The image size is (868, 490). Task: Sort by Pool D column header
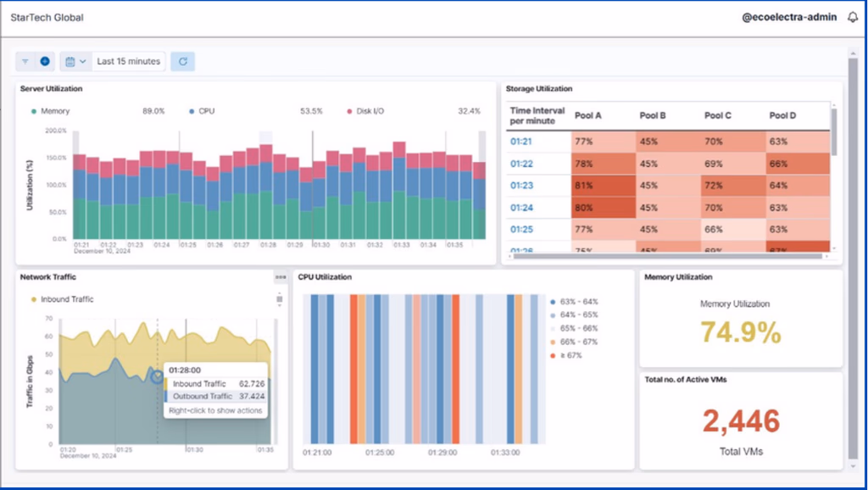tap(782, 115)
